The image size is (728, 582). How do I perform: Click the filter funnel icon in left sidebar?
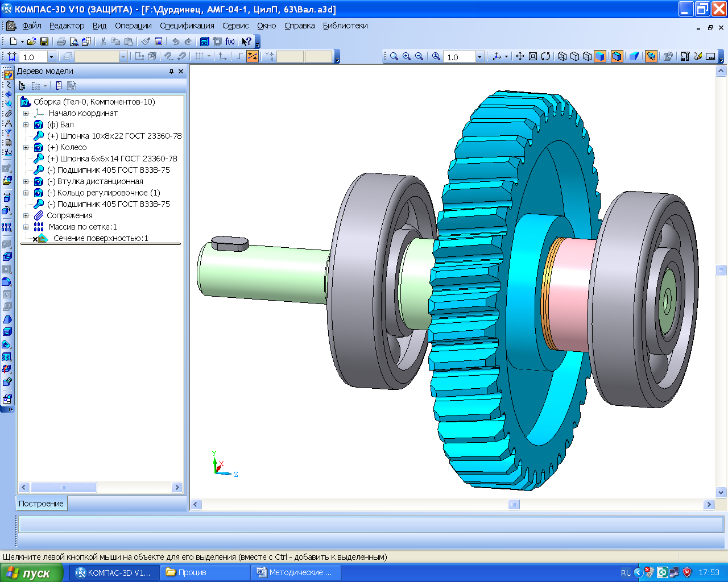8,133
